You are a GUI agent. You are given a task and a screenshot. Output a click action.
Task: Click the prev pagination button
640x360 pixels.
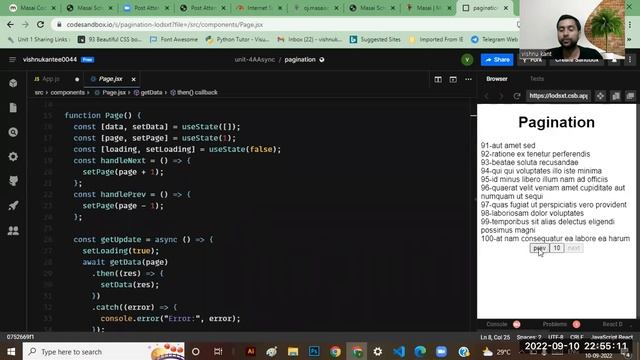(x=539, y=248)
